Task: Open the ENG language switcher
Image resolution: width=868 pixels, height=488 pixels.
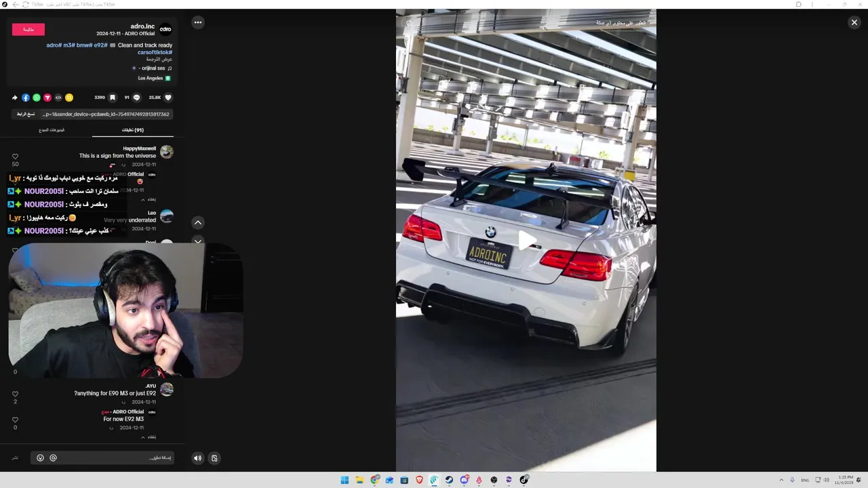Action: click(x=805, y=480)
